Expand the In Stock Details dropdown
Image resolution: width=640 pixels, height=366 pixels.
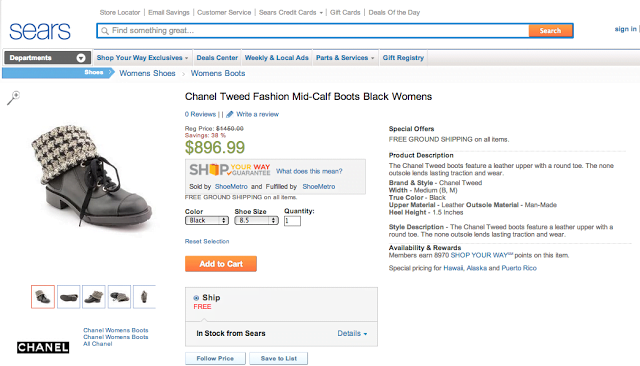(x=352, y=333)
